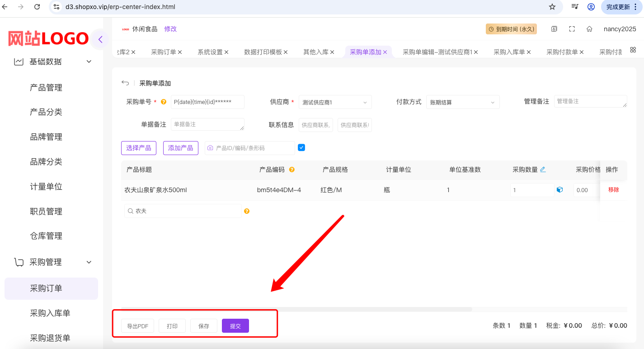Open the tab management grid icon
644x349 pixels.
pos(633,50)
